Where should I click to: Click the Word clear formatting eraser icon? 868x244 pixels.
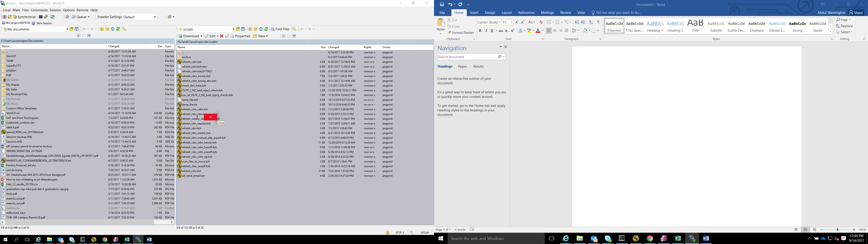(541, 22)
